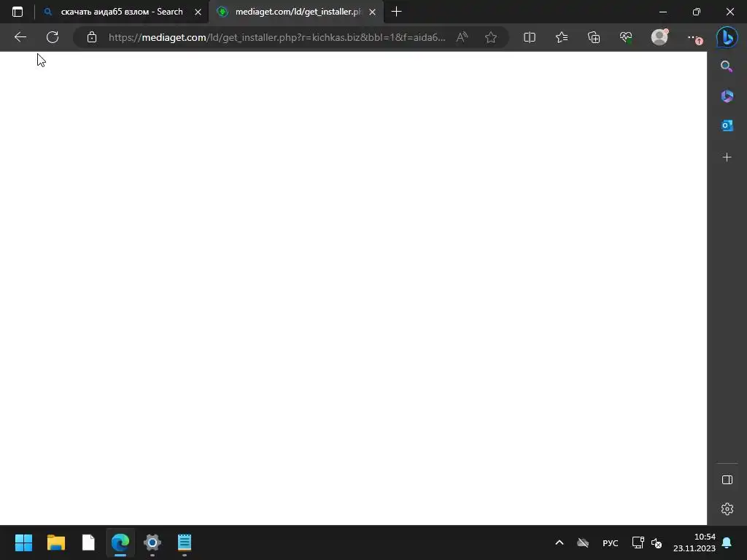Open Outlook in the sidebar

pyautogui.click(x=727, y=125)
